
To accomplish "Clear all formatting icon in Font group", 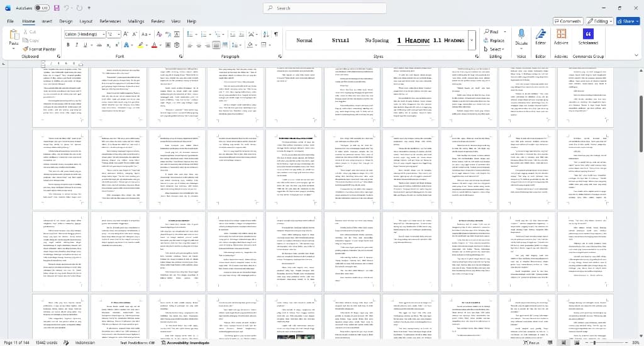I will point(159,34).
